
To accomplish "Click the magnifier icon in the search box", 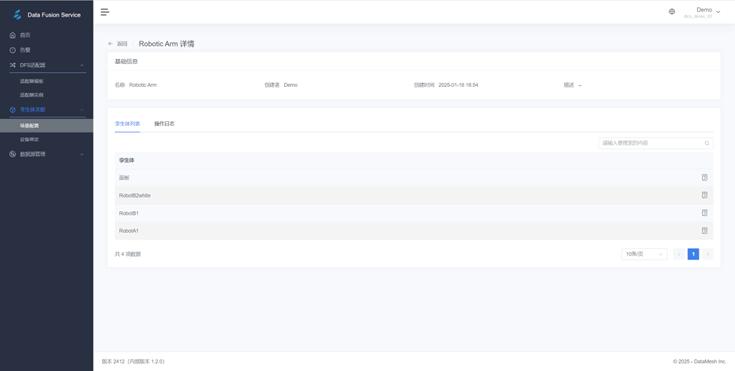I will click(707, 143).
